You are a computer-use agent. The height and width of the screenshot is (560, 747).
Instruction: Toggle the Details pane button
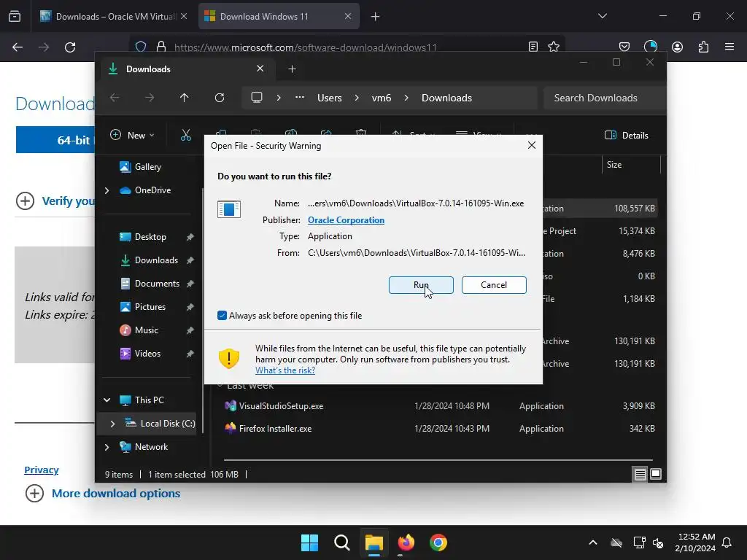point(626,135)
